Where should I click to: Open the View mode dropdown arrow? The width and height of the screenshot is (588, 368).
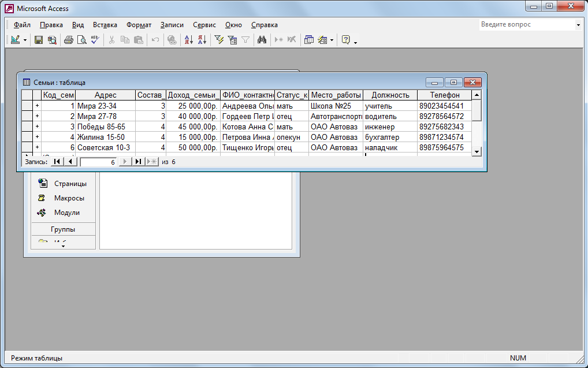25,40
